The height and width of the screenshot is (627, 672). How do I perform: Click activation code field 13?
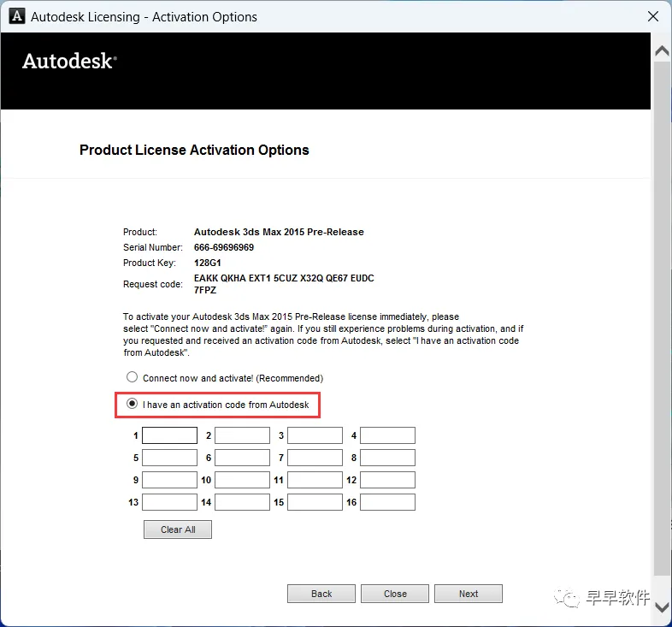tap(170, 502)
